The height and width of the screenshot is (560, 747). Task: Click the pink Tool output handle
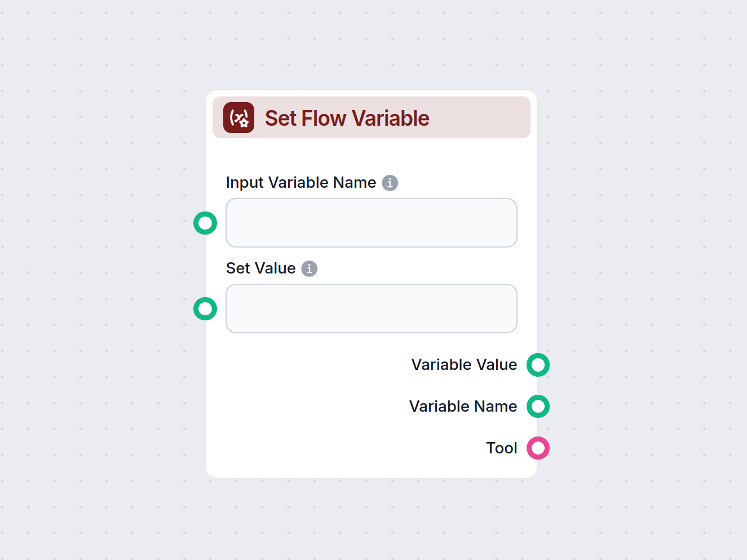coord(538,448)
